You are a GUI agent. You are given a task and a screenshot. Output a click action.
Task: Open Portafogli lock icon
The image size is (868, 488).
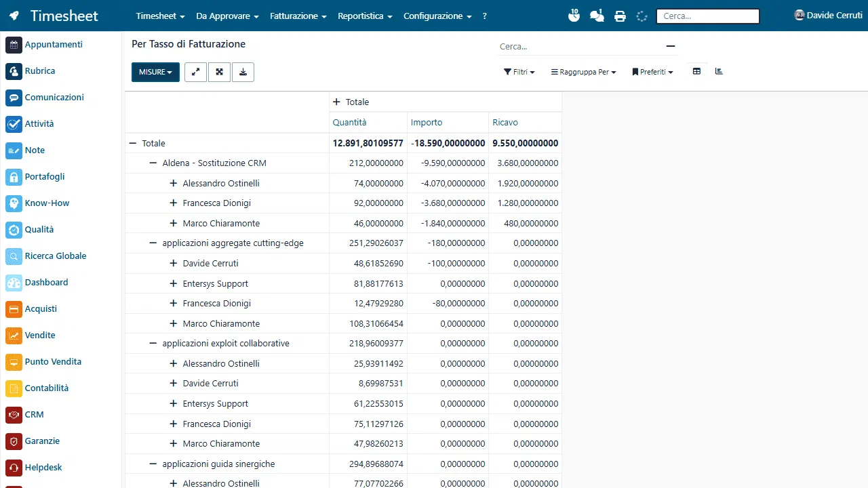tap(14, 177)
